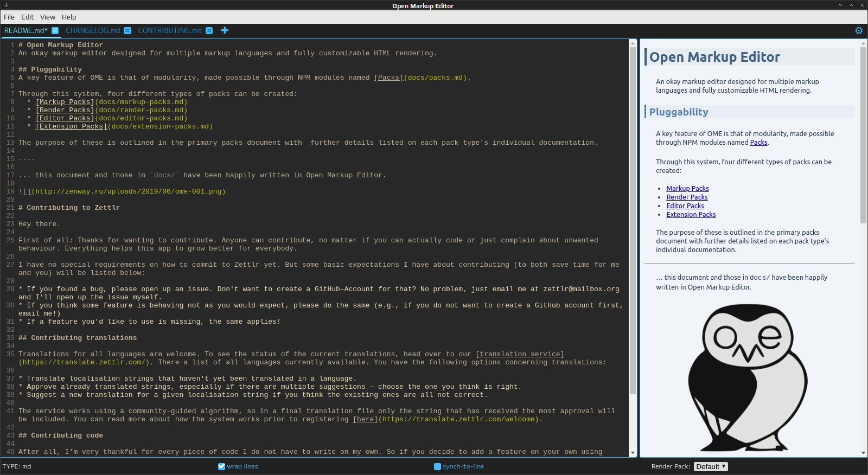Open the Help menu

pyautogui.click(x=69, y=17)
